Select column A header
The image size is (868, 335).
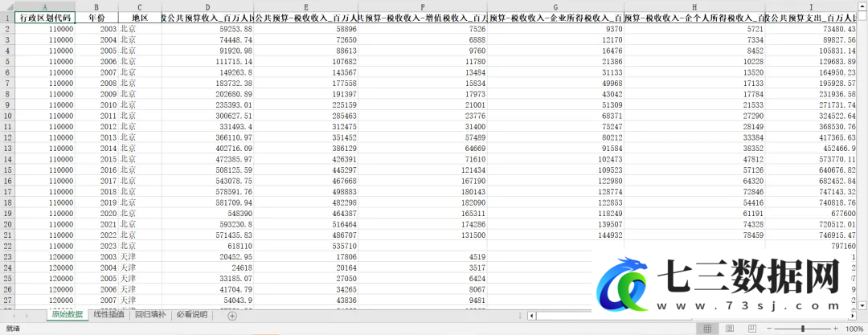coord(45,6)
